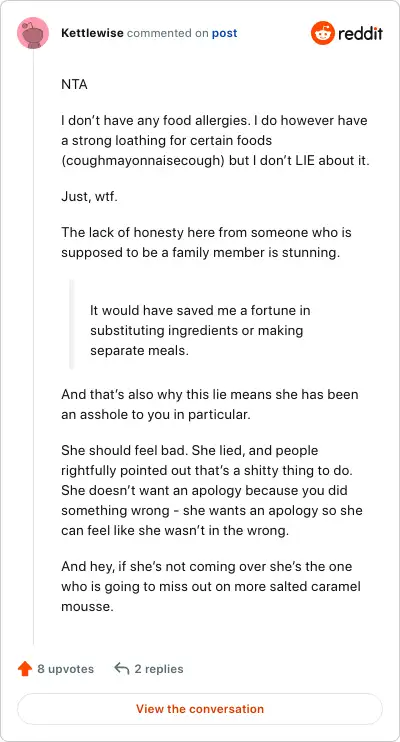Open the Kettlewise username profile
The width and height of the screenshot is (400, 742).
pos(92,33)
